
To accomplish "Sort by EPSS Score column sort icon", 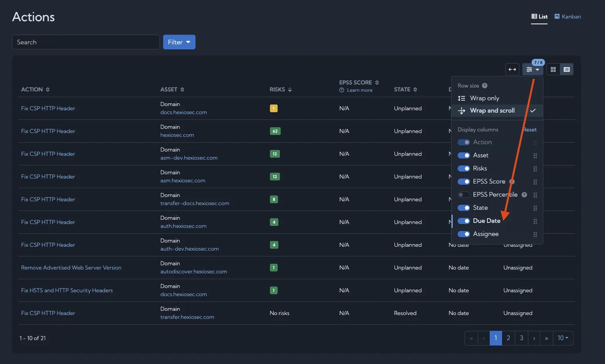I will tap(377, 83).
